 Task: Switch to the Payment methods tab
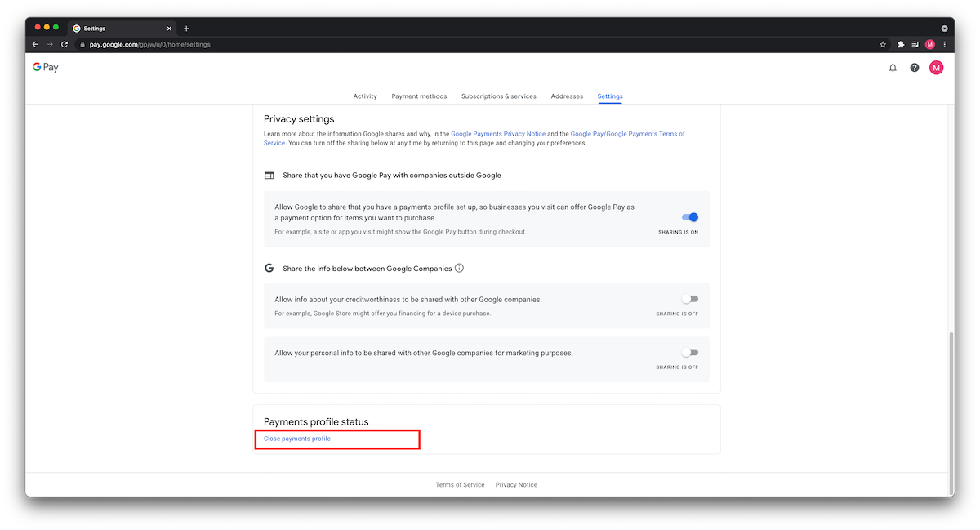coord(419,96)
